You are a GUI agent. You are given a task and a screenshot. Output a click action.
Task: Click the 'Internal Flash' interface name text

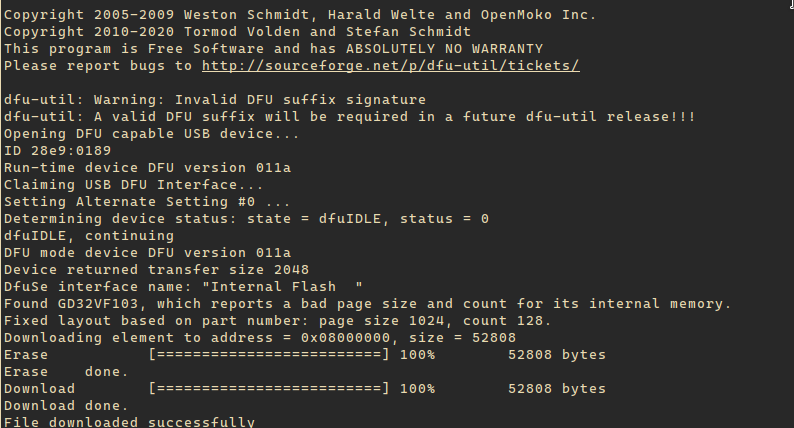click(273, 287)
